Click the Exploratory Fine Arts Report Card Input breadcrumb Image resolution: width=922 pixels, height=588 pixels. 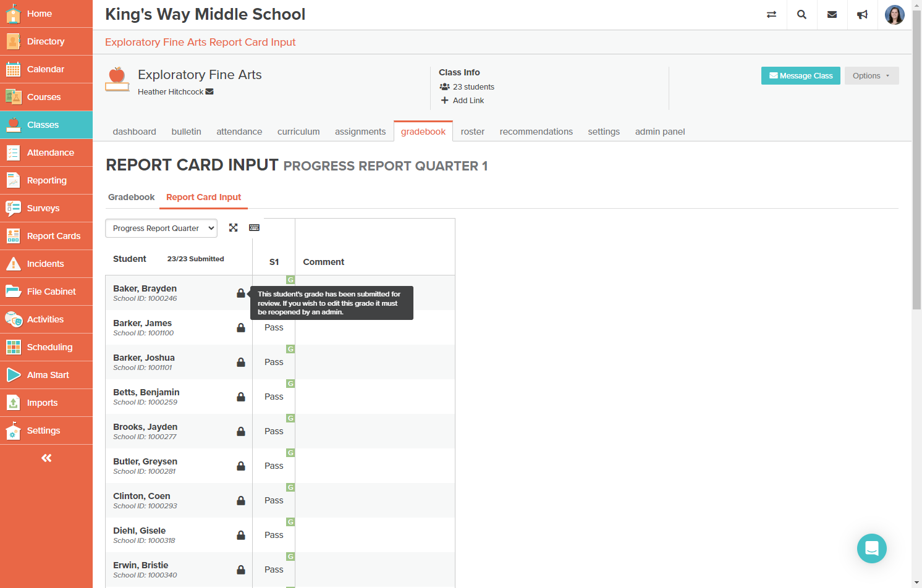click(200, 42)
